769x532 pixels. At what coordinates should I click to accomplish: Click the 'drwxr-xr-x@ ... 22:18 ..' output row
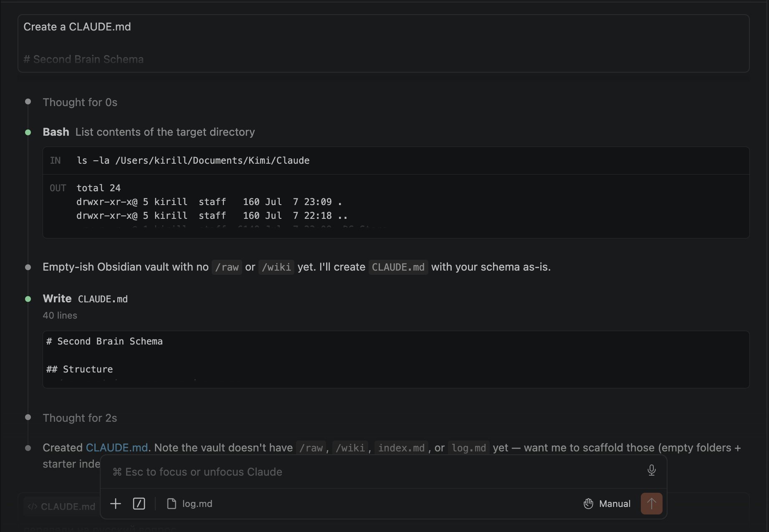[x=212, y=215]
